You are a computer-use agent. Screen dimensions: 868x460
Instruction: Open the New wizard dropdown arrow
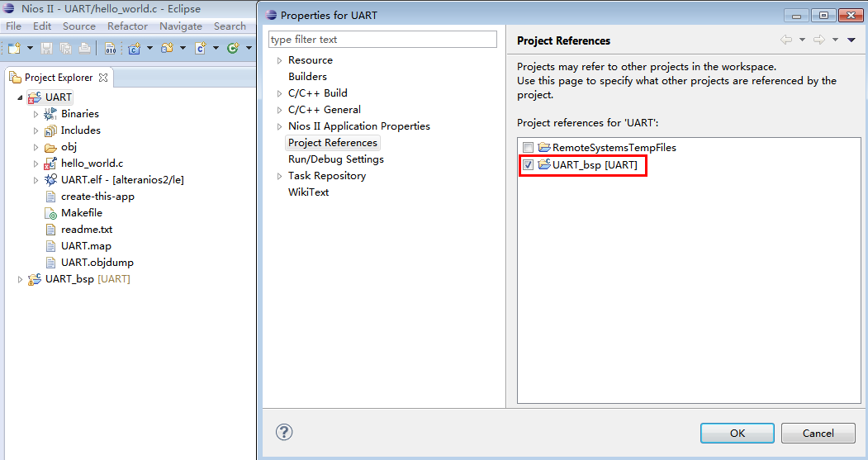coord(30,49)
